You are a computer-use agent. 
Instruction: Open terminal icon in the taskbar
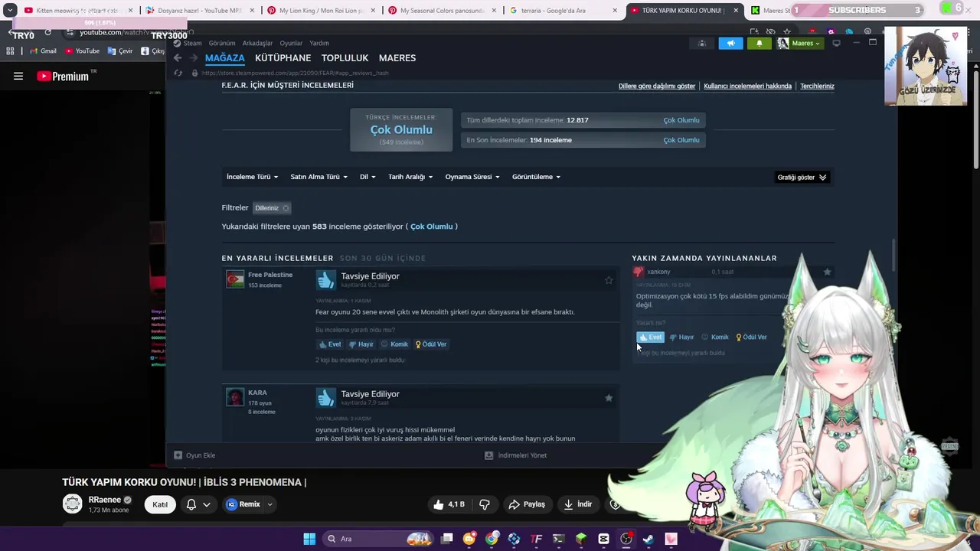[559, 539]
